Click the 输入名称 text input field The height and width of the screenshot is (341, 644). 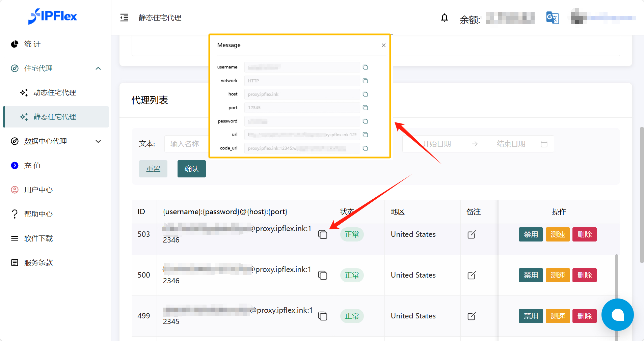click(186, 144)
